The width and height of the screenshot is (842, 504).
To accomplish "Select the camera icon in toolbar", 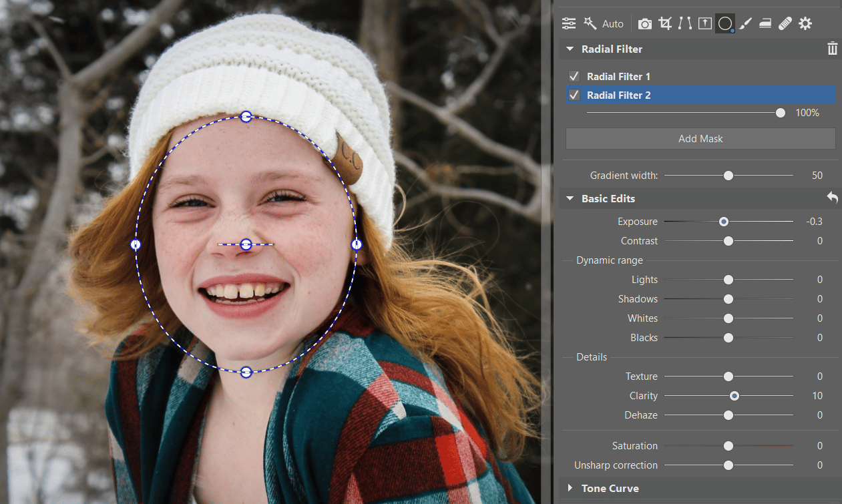I will (644, 24).
